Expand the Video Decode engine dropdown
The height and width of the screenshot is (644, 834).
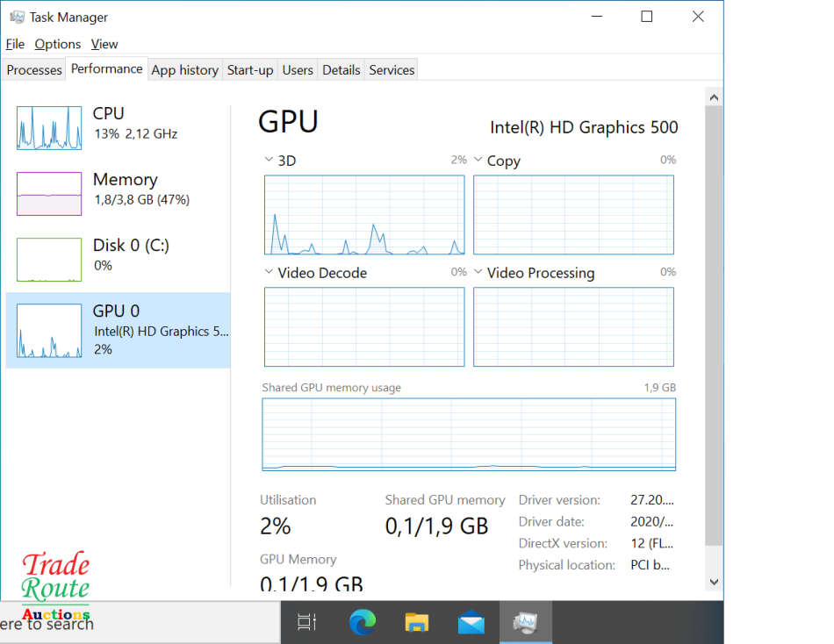(x=269, y=273)
